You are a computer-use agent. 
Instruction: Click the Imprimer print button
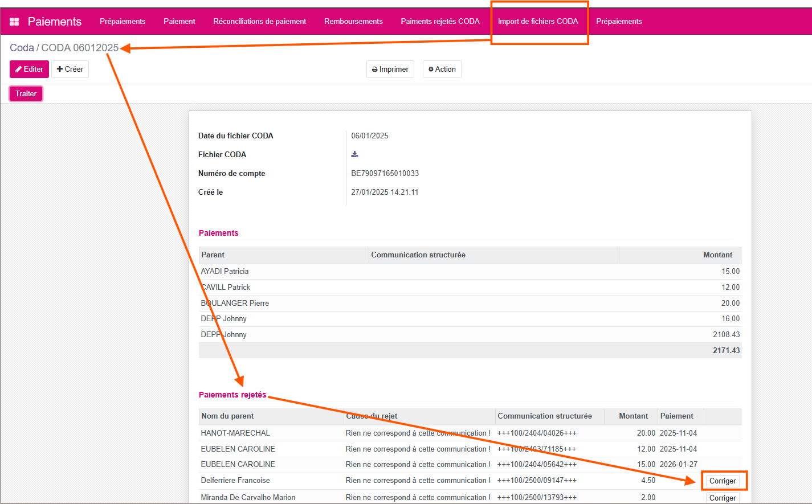coord(390,69)
